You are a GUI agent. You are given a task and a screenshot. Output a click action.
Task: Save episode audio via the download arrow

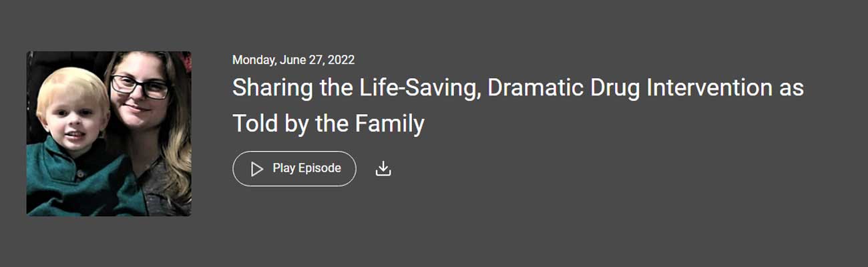tap(383, 169)
